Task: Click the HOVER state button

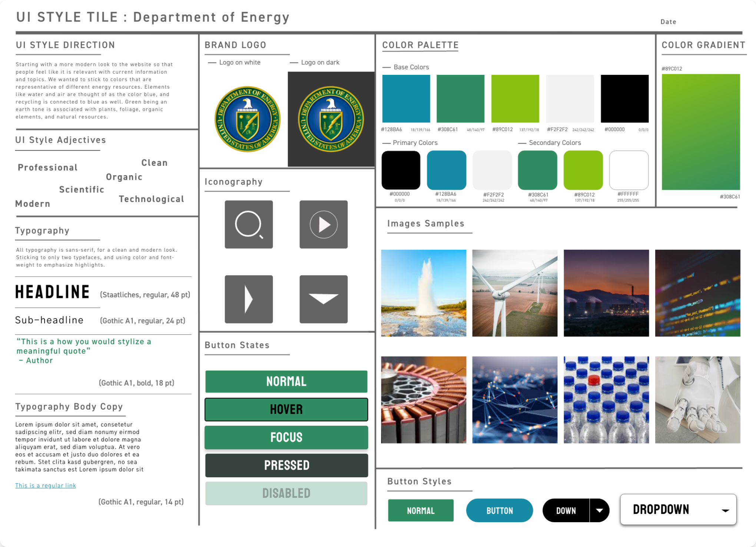Action: tap(286, 410)
